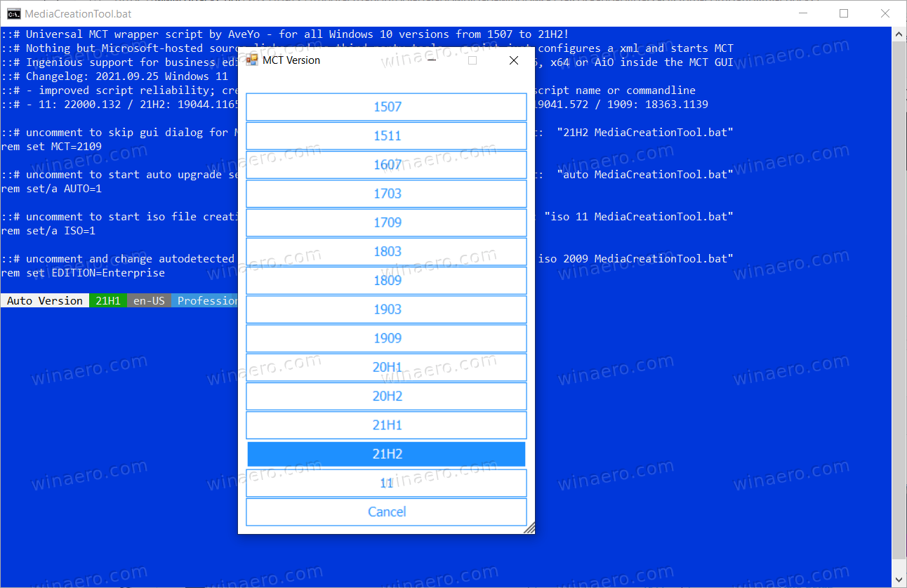Click the 'rem set/a AUTO=1' line
The width and height of the screenshot is (907, 588).
point(51,189)
